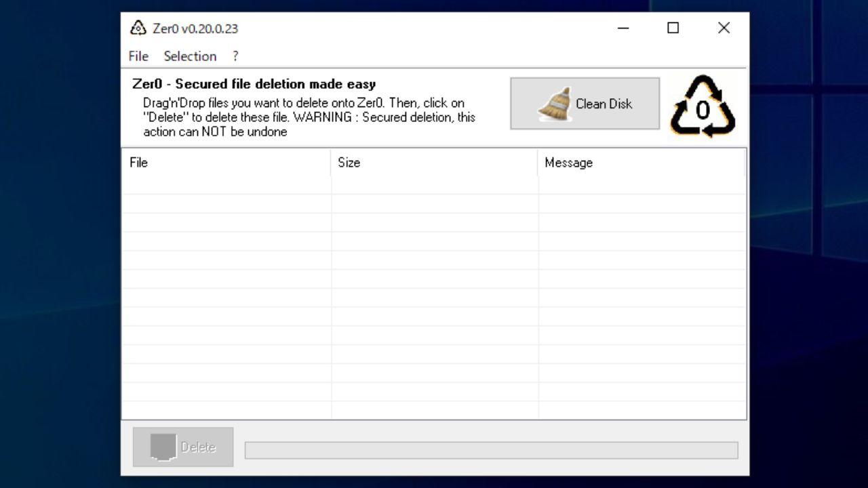Image resolution: width=868 pixels, height=488 pixels.
Task: Click the Zer0 title bar app icon
Action: point(138,28)
